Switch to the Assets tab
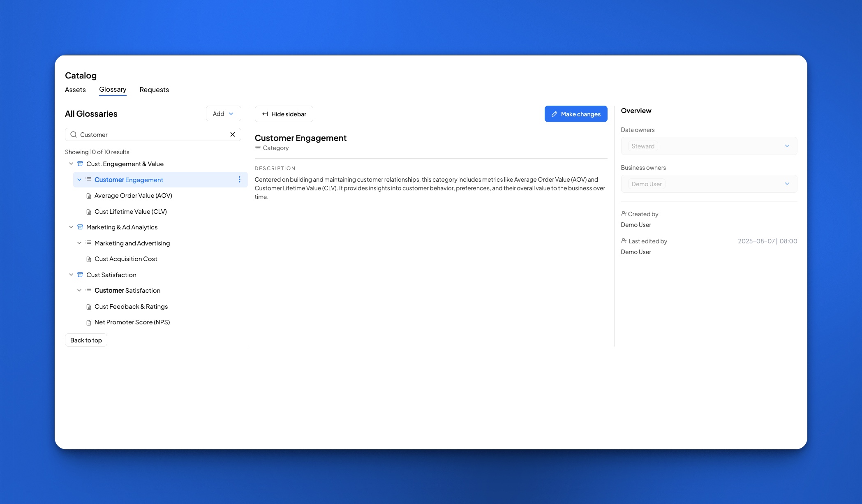The image size is (862, 504). click(x=75, y=90)
